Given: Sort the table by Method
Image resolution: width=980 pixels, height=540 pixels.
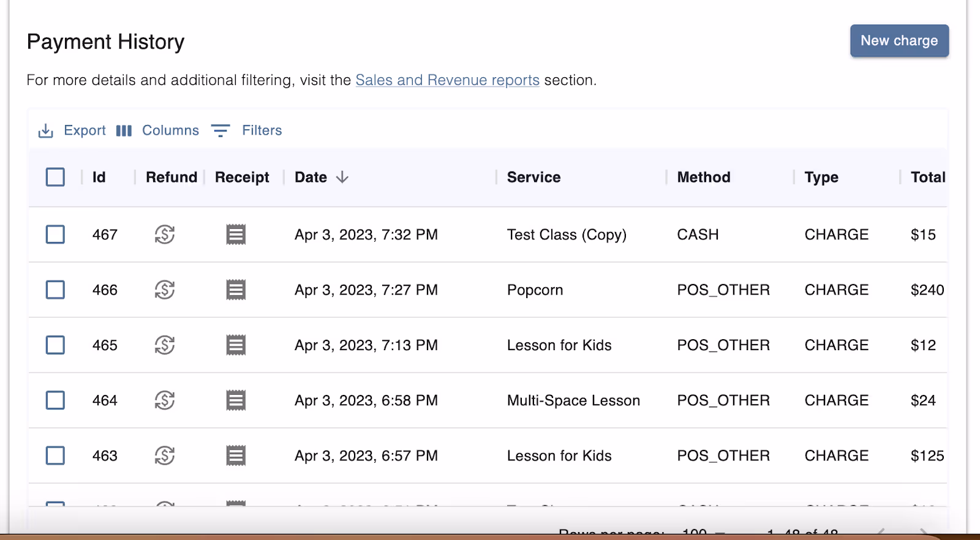Looking at the screenshot, I should click(x=704, y=178).
